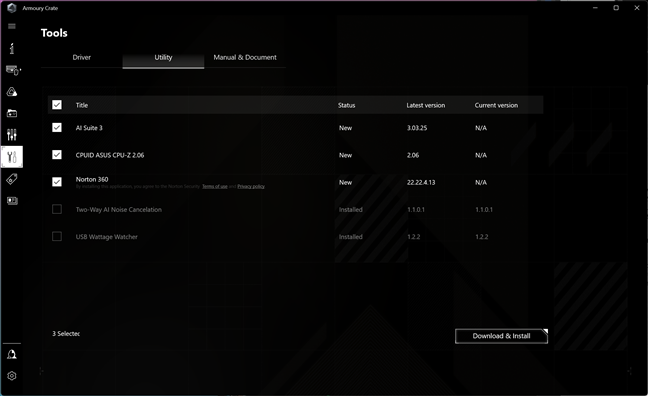
Task: Click the Current version column header
Action: pos(496,105)
